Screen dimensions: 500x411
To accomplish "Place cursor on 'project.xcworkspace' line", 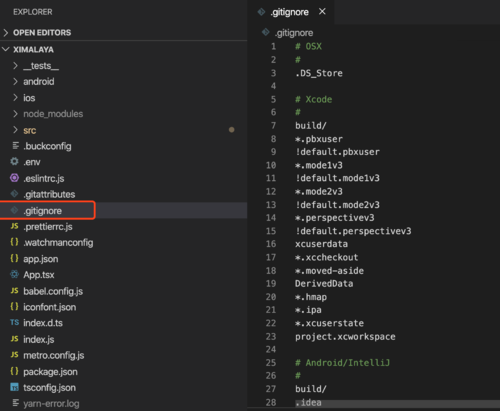I will coord(345,337).
